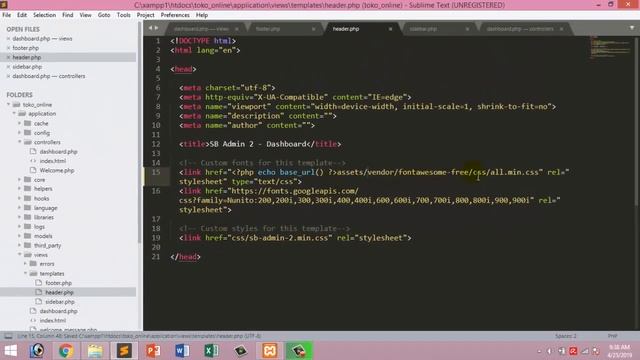Close header.php in the Open Files list
This screenshot has height=360, width=640.
coord(8,58)
